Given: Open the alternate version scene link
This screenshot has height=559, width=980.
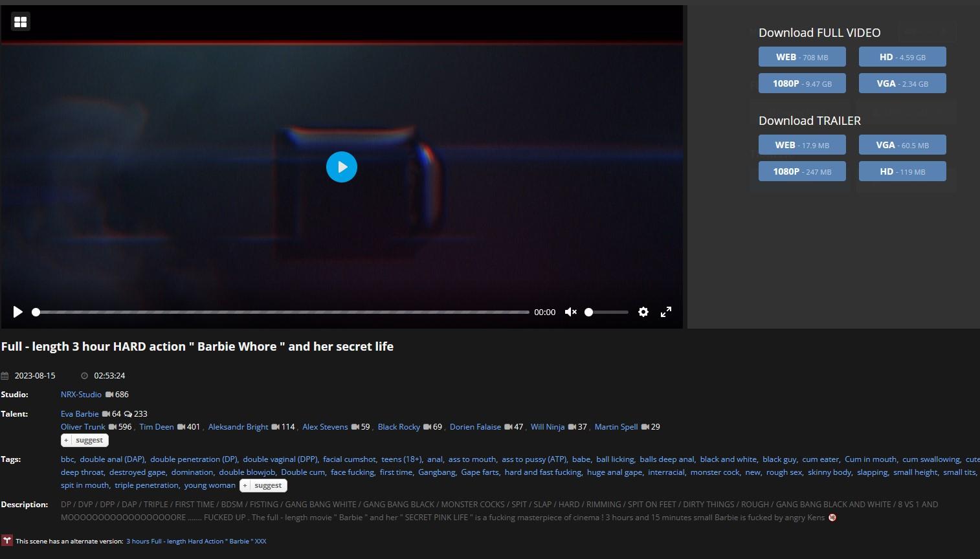Looking at the screenshot, I should tap(196, 541).
